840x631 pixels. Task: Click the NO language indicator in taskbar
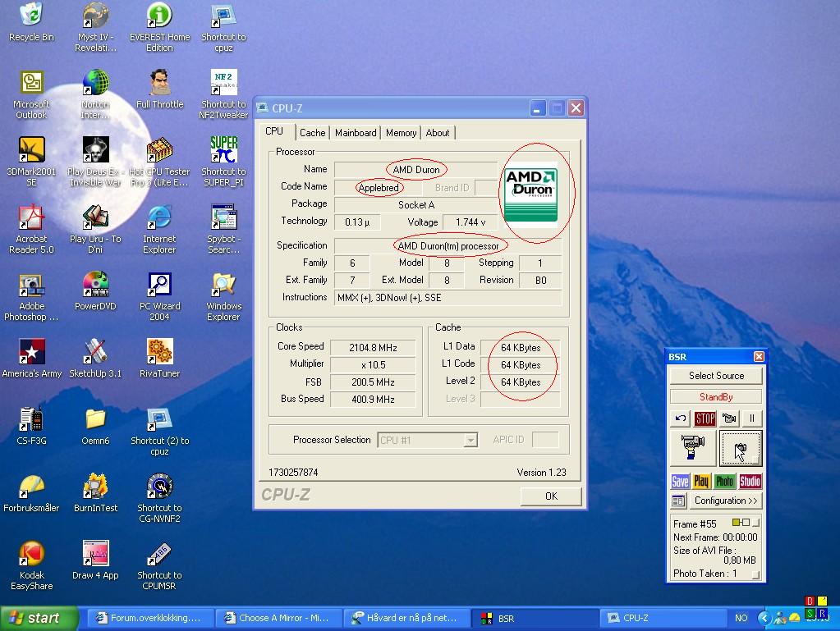(741, 619)
